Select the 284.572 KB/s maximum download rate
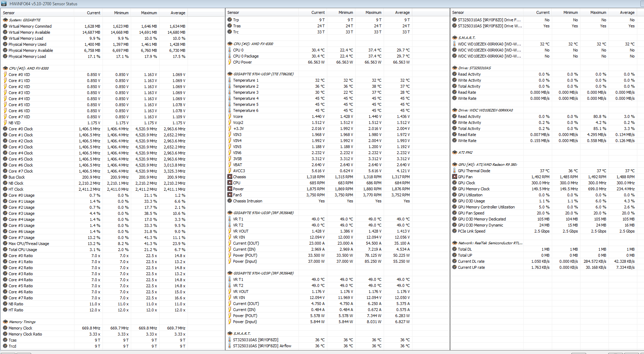This screenshot has width=644, height=354. (x=595, y=261)
